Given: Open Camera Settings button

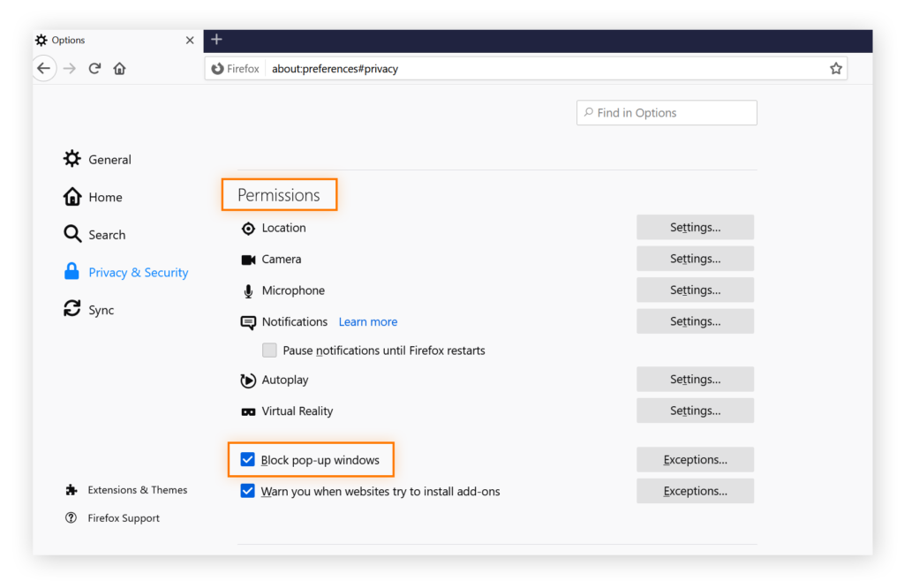Looking at the screenshot, I should pyautogui.click(x=695, y=259).
